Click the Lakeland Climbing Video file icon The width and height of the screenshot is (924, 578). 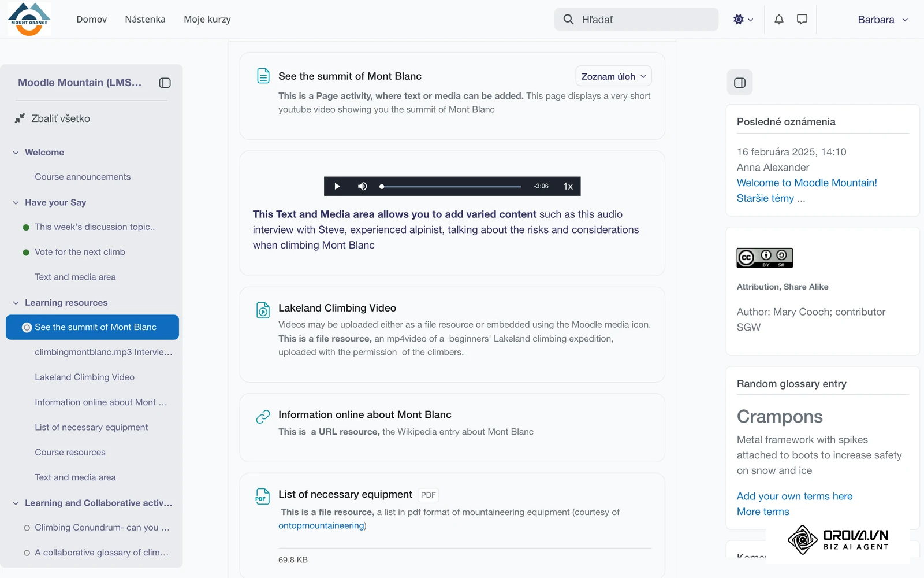point(263,310)
